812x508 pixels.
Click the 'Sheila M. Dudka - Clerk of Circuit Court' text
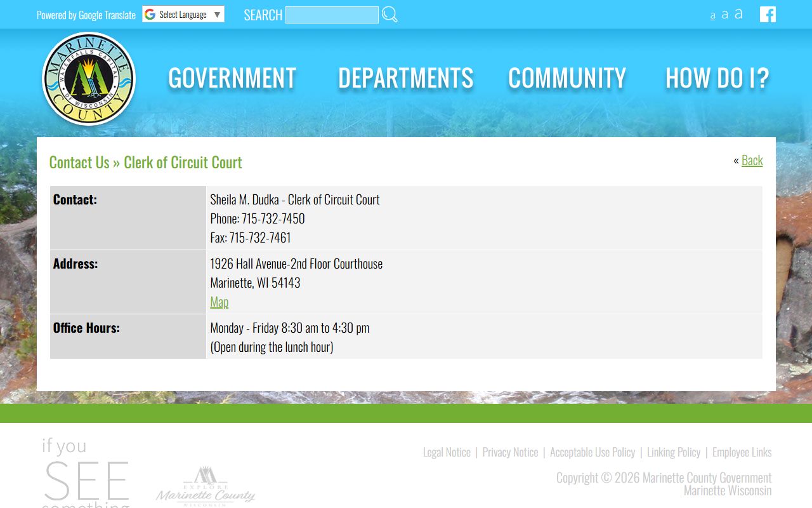pyautogui.click(x=294, y=199)
